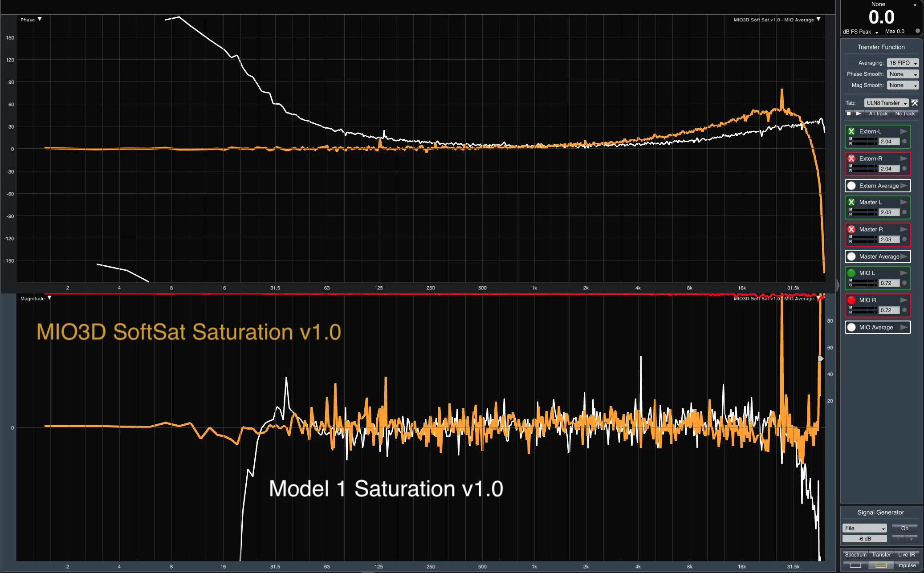Switch to the Live IR tab

tap(906, 554)
